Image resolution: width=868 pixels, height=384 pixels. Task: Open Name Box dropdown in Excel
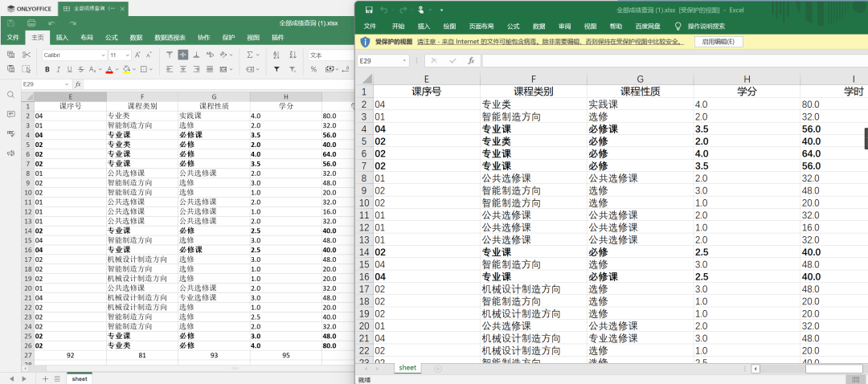point(405,61)
